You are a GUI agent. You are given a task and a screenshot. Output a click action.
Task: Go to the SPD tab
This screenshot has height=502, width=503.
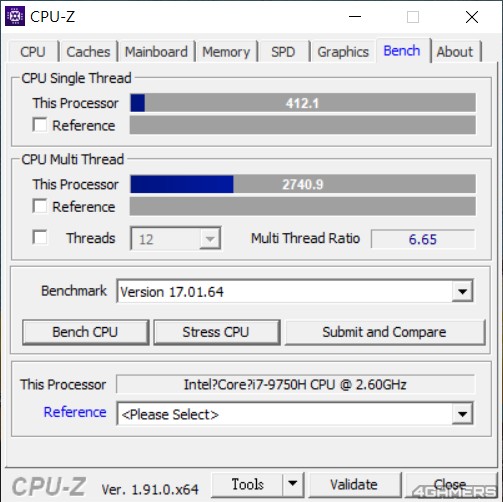[283, 52]
